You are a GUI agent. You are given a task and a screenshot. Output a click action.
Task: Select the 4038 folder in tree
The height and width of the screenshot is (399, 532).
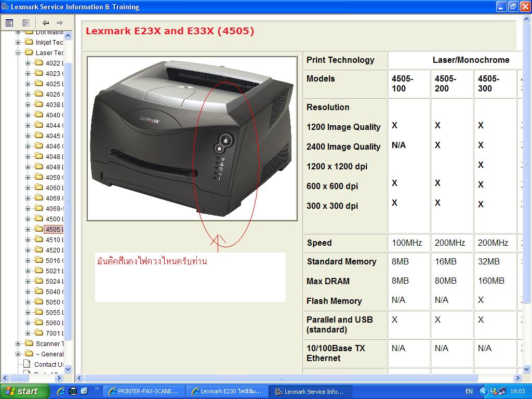point(49,105)
